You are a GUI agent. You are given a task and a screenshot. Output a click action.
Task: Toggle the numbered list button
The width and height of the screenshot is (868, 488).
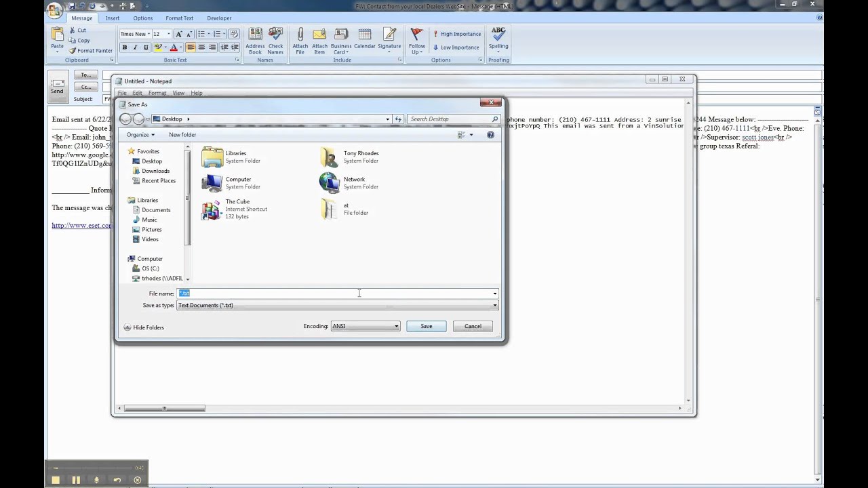218,34
